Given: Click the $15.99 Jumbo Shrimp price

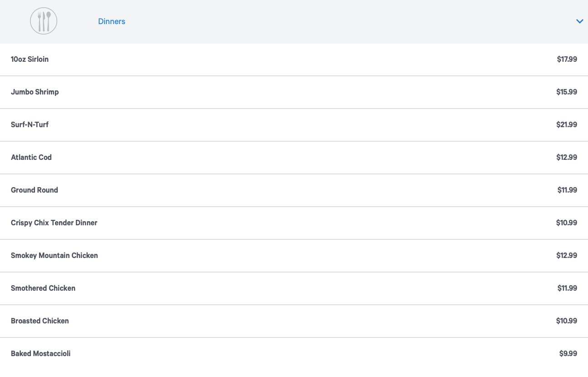Looking at the screenshot, I should (566, 92).
